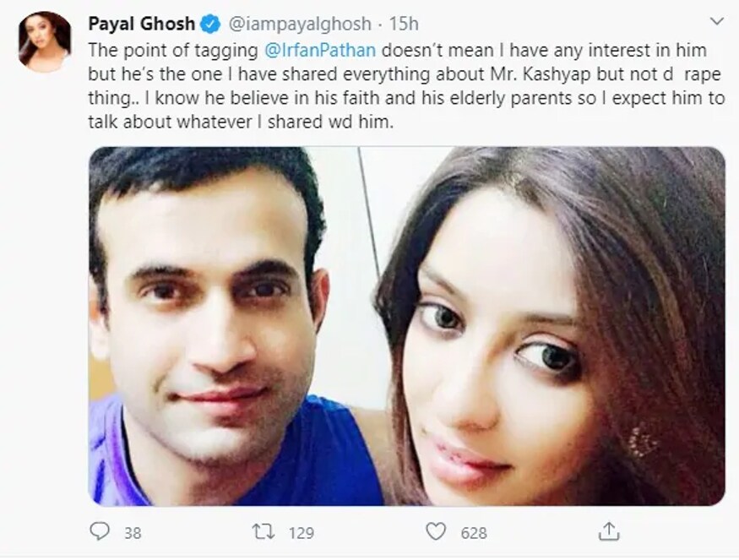This screenshot has width=739, height=560.
Task: Like the tweet with the heart icon
Action: [435, 531]
